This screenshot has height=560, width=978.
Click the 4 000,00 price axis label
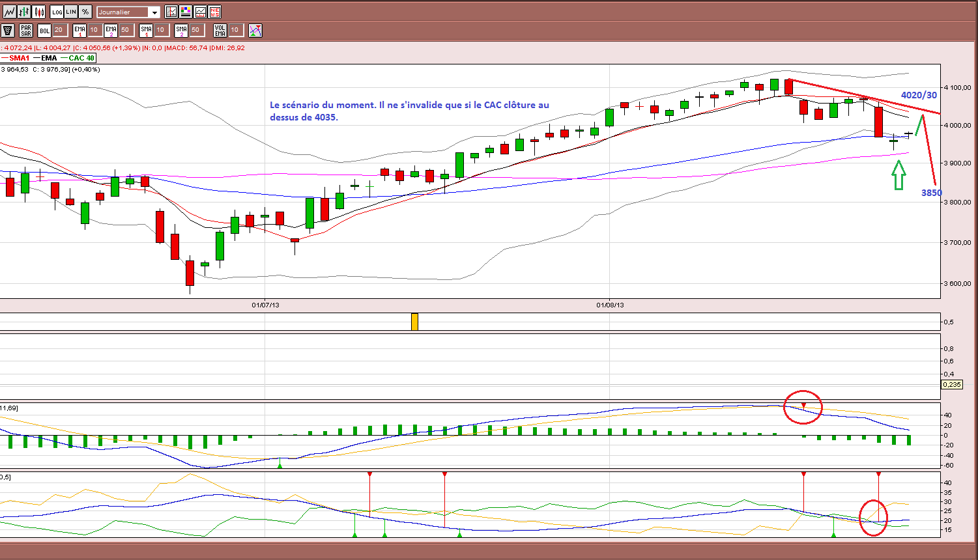click(956, 126)
